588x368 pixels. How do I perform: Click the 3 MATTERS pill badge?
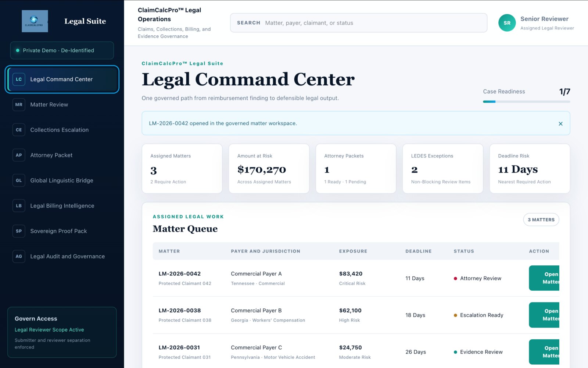pyautogui.click(x=541, y=220)
